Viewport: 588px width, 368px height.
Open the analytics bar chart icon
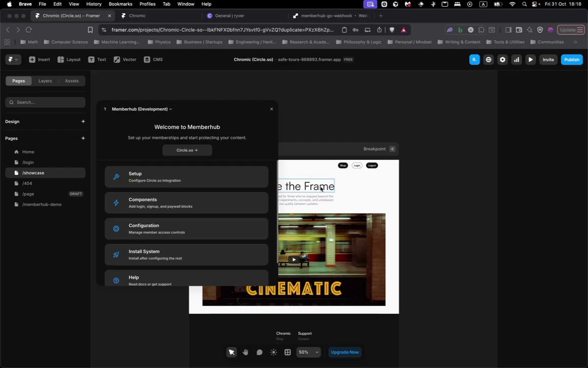[517, 59]
